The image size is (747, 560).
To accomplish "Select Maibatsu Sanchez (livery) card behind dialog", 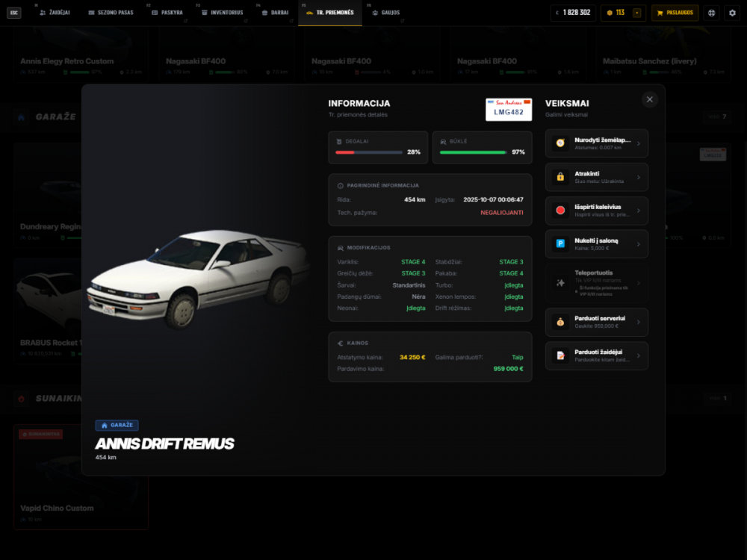I will [x=663, y=55].
